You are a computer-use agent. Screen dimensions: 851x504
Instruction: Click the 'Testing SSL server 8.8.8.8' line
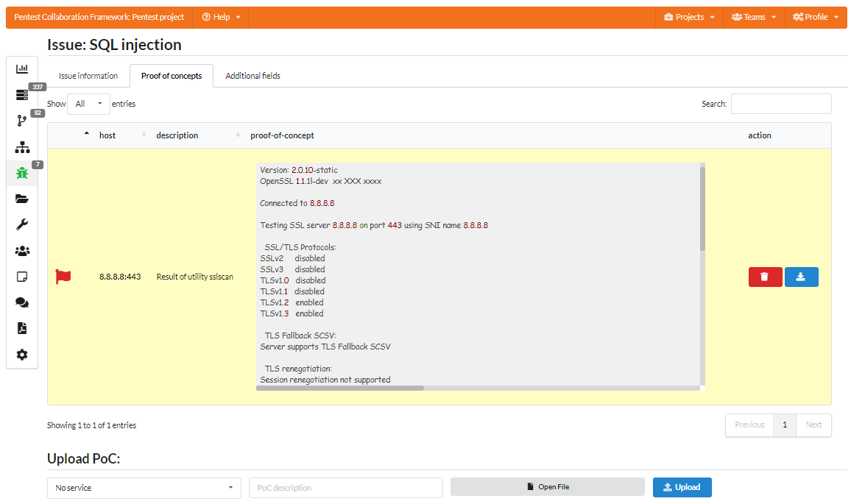coord(374,225)
